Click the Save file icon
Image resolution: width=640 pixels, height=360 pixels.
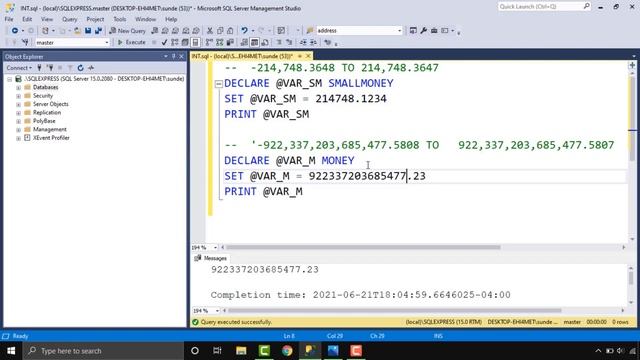88,31
